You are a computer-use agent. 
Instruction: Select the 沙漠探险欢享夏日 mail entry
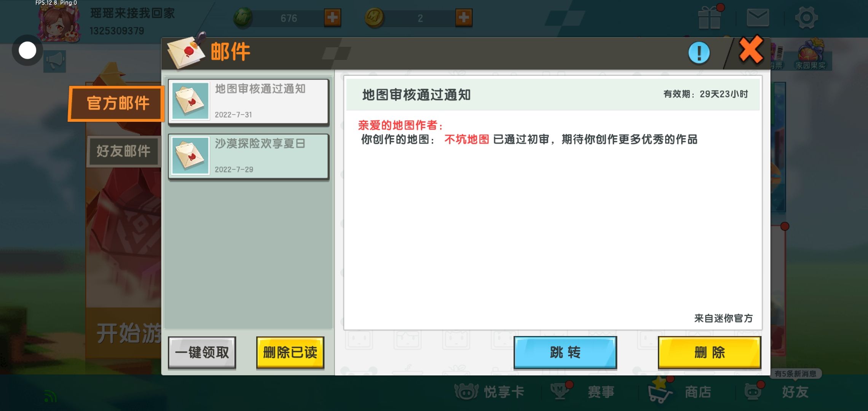pos(249,156)
